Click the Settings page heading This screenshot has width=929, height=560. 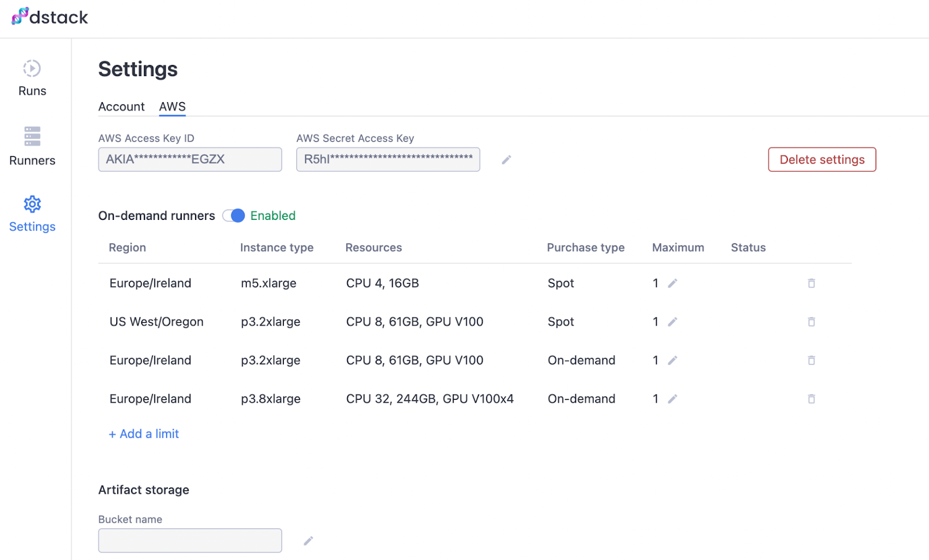click(x=138, y=69)
